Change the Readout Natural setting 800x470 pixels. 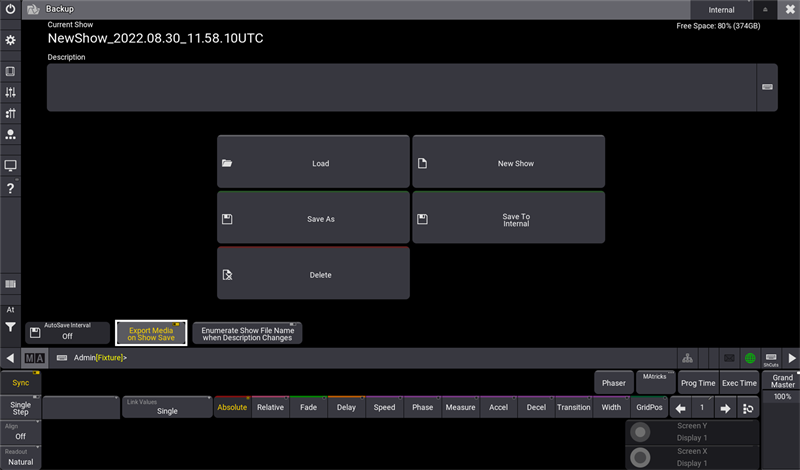tap(20, 457)
